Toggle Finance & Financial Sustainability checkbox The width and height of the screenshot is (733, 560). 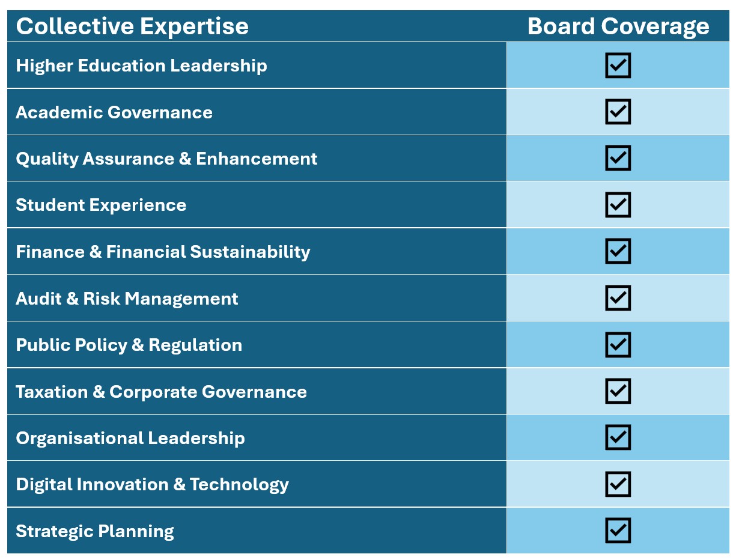[618, 251]
